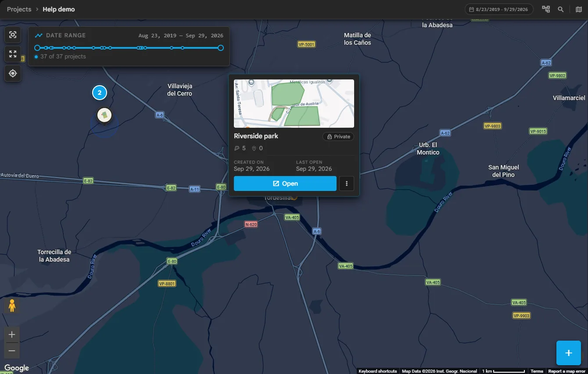588x374 pixels.
Task: Click Help demo breadcrumb
Action: point(59,9)
